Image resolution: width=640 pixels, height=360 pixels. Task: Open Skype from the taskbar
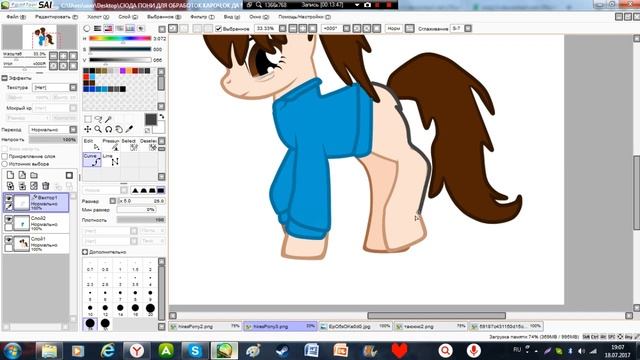point(195,351)
